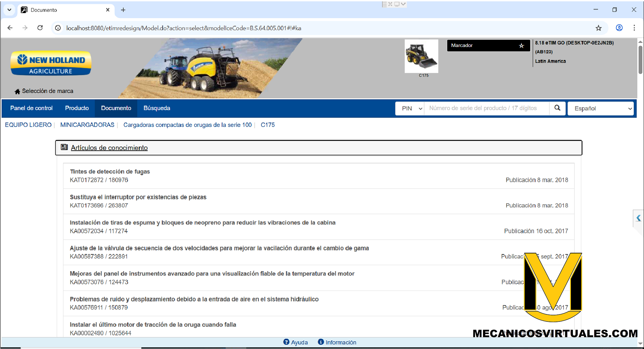Click the browser address bar URL

pos(183,28)
